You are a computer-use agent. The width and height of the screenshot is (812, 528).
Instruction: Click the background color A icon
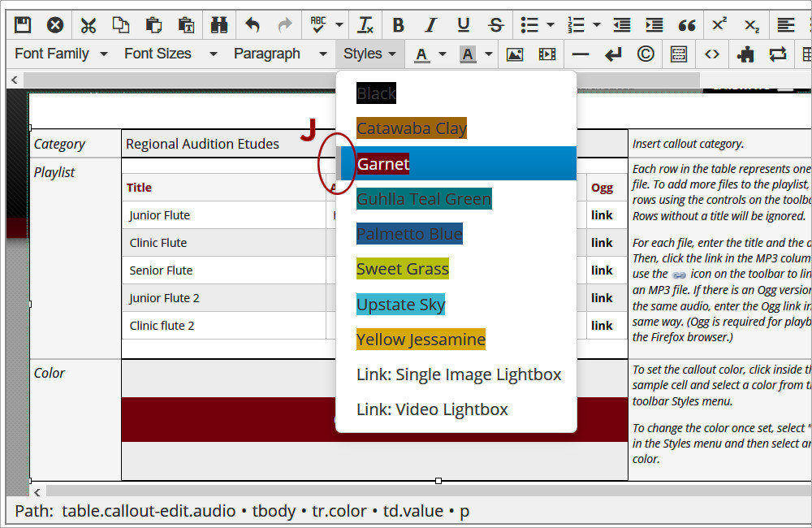tap(468, 54)
